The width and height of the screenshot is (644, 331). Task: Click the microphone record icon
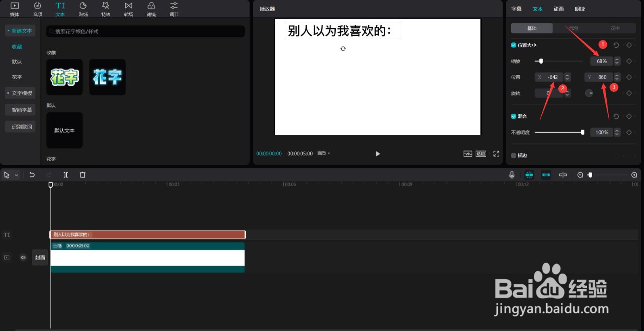coord(512,175)
